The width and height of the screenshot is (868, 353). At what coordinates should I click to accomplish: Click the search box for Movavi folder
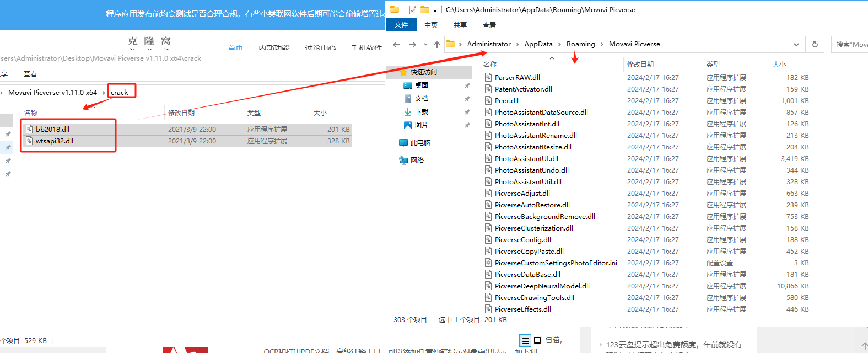pyautogui.click(x=849, y=44)
